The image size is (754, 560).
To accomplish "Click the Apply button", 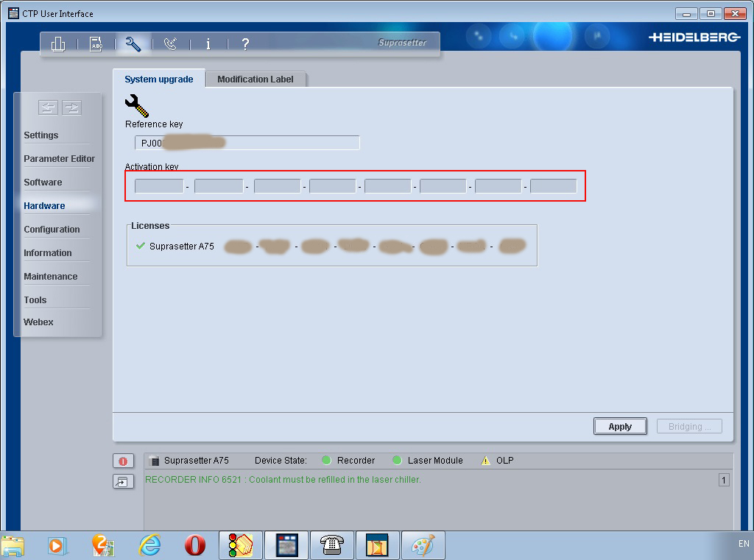I will coord(620,426).
